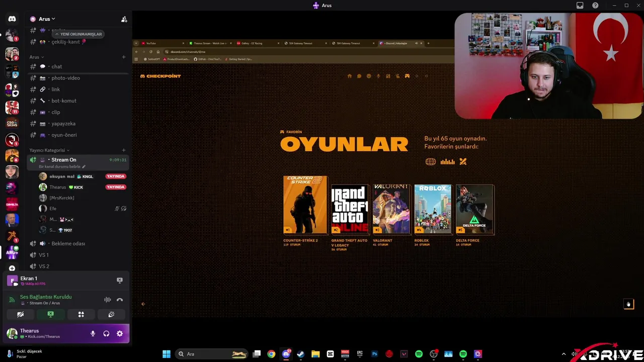Switch to Thearus Stream browser tab
Screen dimensions: 644x362
pyautogui.click(x=210, y=43)
